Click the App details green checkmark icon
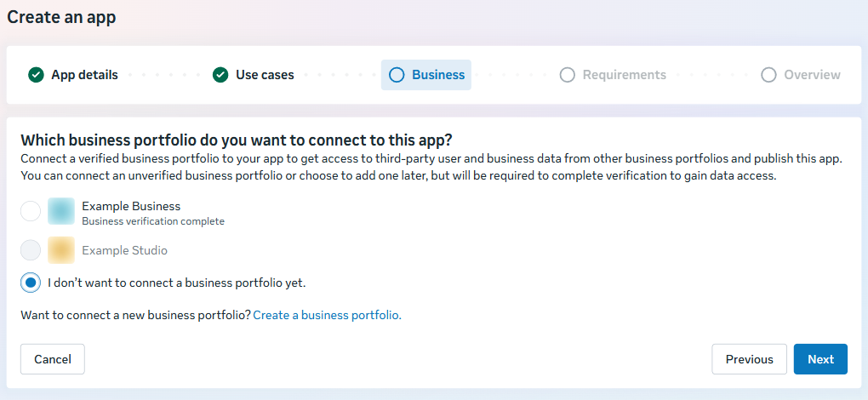 coord(36,75)
